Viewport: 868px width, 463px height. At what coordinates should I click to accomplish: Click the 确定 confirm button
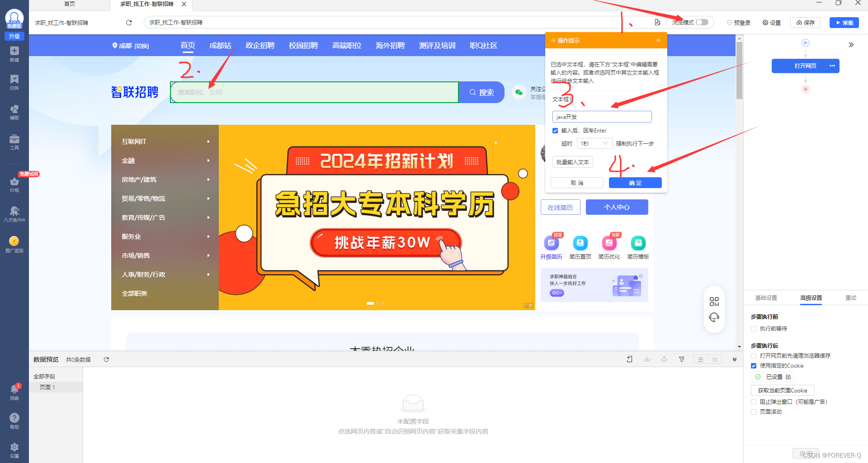tap(635, 183)
